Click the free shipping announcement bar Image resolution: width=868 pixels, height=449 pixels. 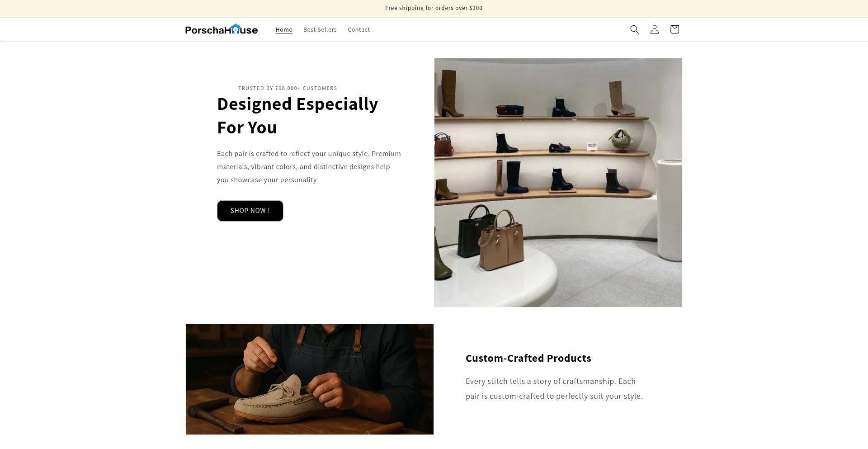pyautogui.click(x=434, y=8)
